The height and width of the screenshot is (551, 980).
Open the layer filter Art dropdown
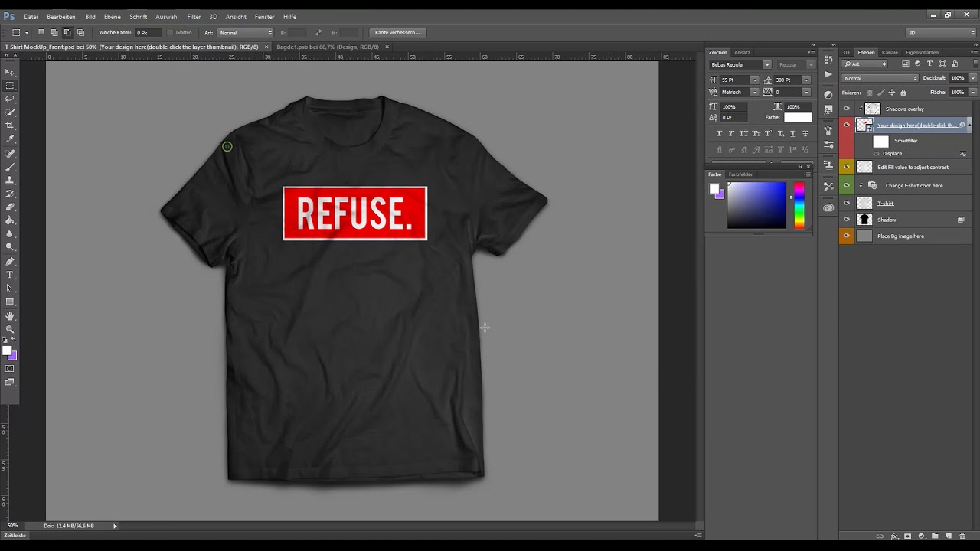coord(865,64)
